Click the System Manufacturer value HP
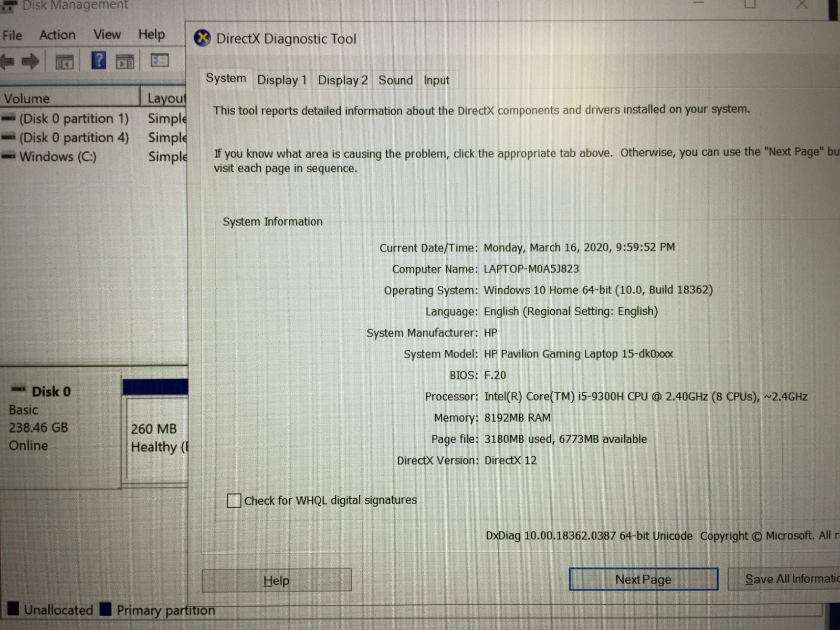Screen dimensions: 840x630 coord(490,333)
